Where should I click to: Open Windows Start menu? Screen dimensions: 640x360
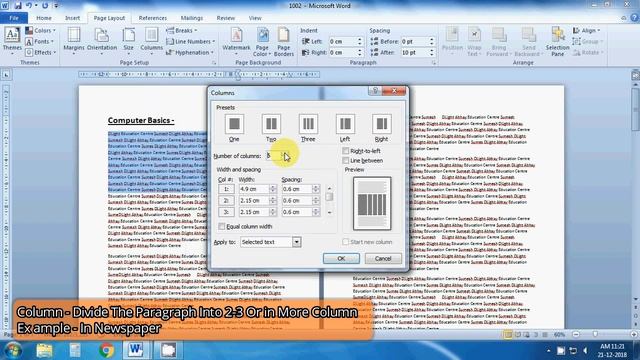13,350
